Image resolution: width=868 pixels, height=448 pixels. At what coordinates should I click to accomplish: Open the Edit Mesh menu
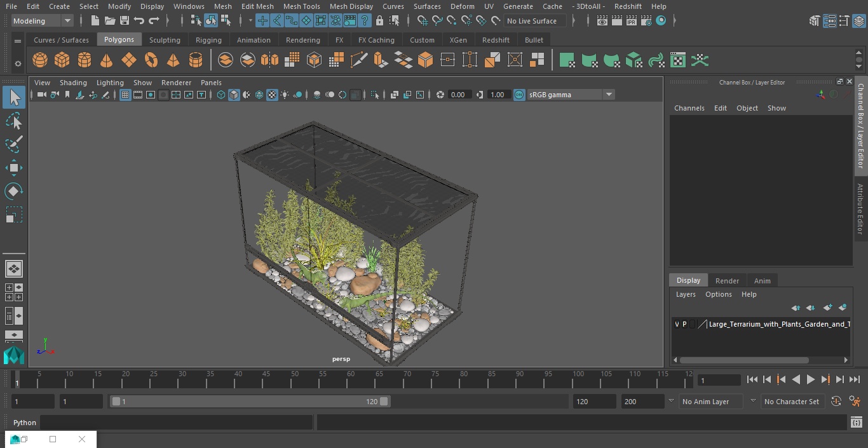(x=257, y=6)
